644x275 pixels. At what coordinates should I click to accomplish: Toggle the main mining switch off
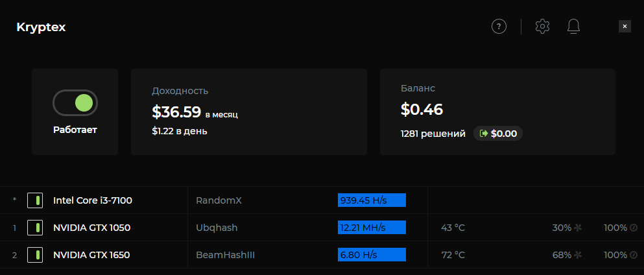[75, 102]
